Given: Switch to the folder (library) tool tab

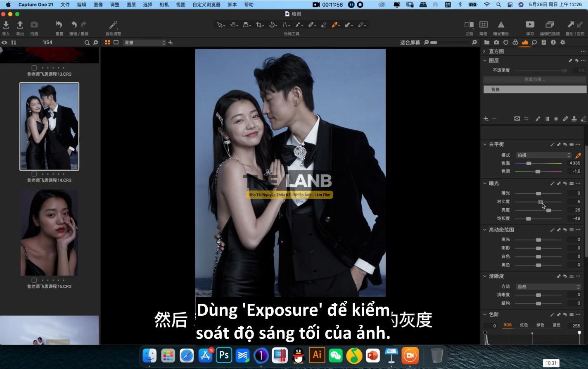Looking at the screenshot, I should point(486,42).
